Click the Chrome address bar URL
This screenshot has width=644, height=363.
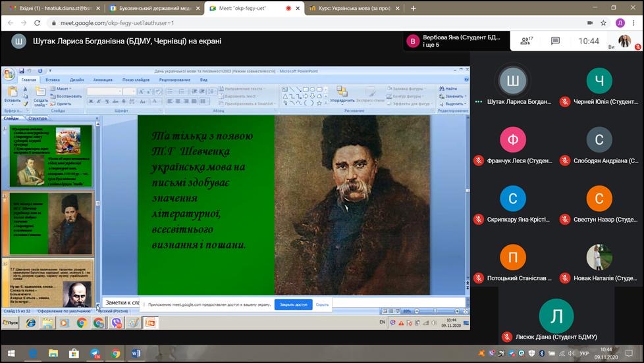[x=117, y=23]
